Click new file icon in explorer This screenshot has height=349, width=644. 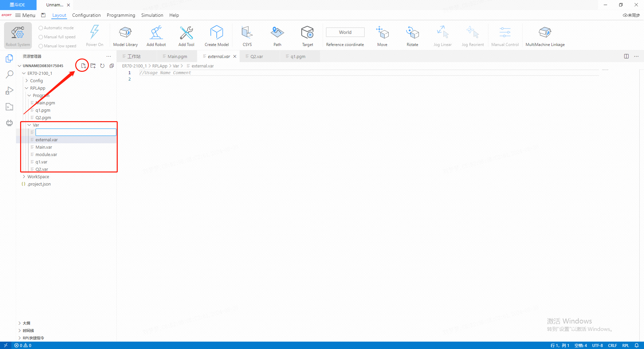tap(83, 66)
